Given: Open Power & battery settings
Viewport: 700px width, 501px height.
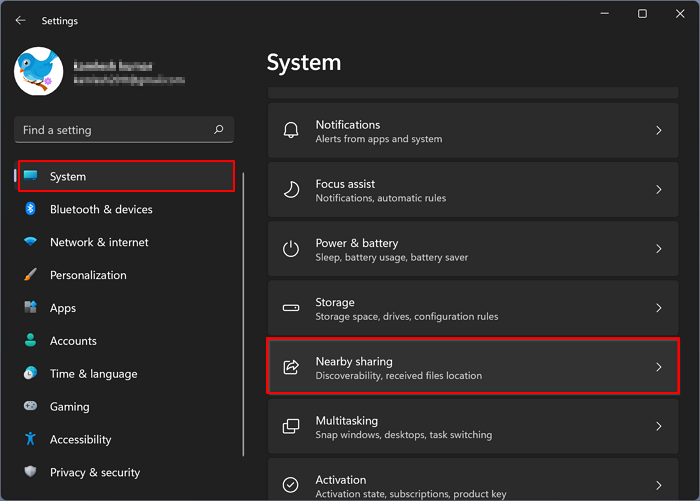Looking at the screenshot, I should [x=472, y=249].
